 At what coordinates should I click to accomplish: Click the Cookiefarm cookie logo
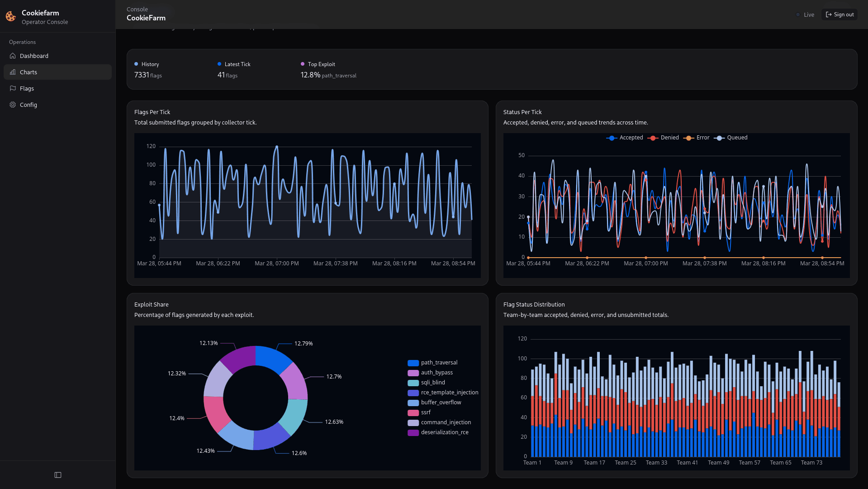pos(10,16)
